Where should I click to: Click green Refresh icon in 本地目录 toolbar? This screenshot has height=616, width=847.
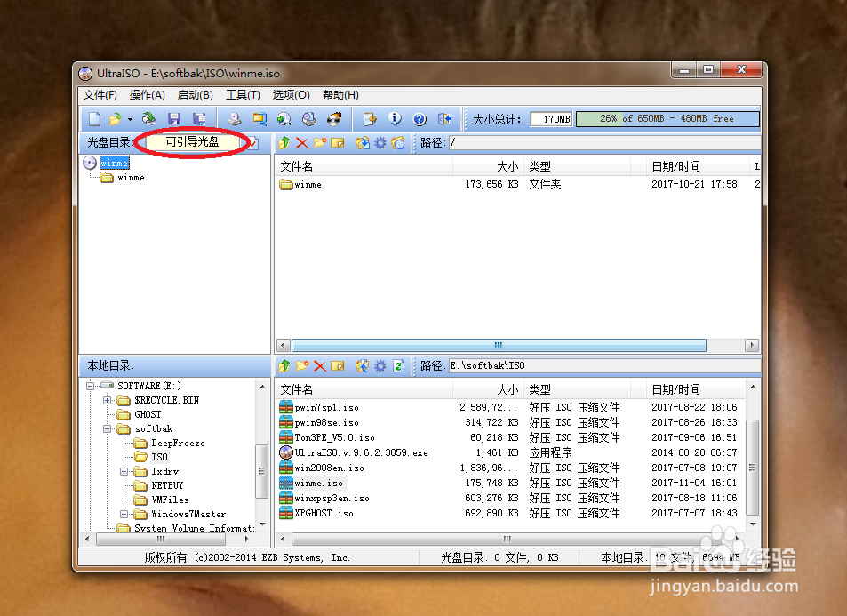pos(398,366)
